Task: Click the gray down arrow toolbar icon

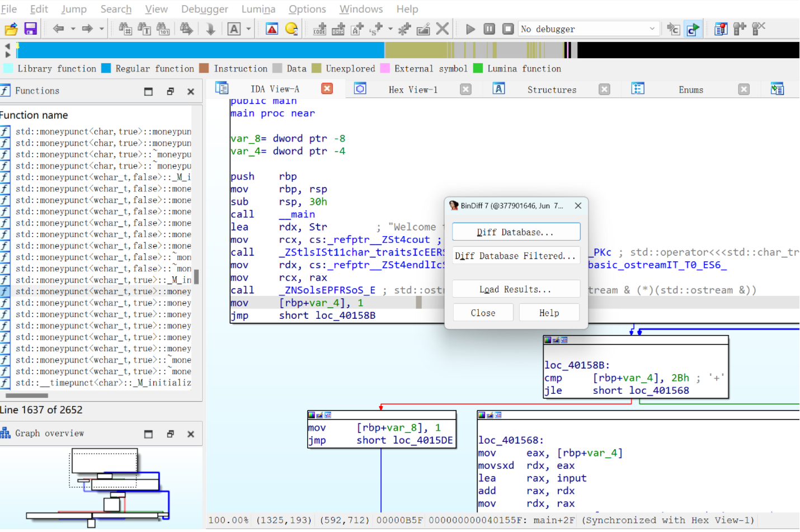Action: coord(210,29)
